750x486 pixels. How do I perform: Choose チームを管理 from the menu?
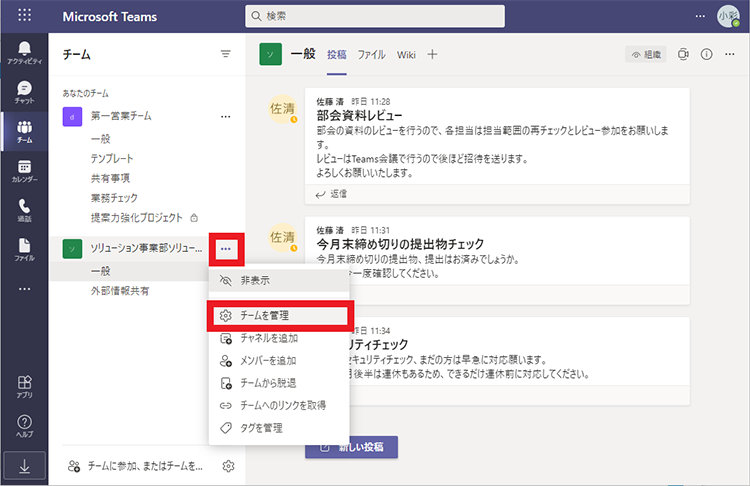click(x=279, y=315)
